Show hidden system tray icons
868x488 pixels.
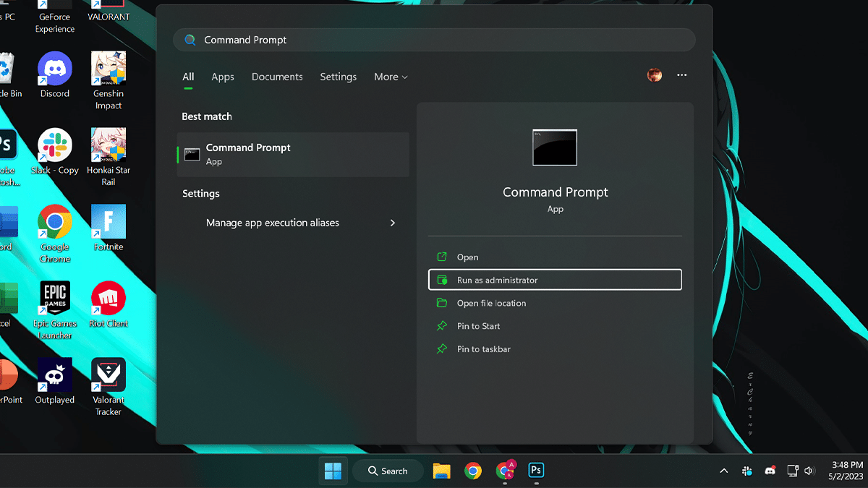tap(723, 471)
